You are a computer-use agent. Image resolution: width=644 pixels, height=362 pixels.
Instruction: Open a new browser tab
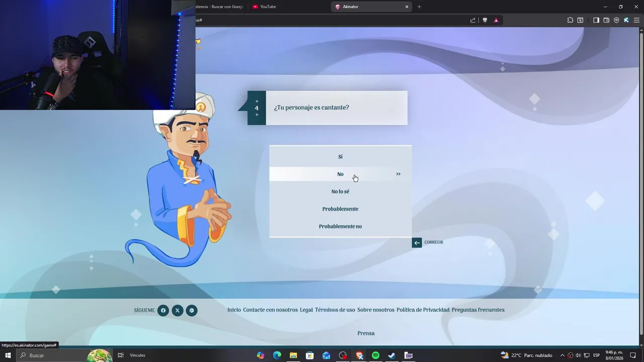(x=419, y=7)
